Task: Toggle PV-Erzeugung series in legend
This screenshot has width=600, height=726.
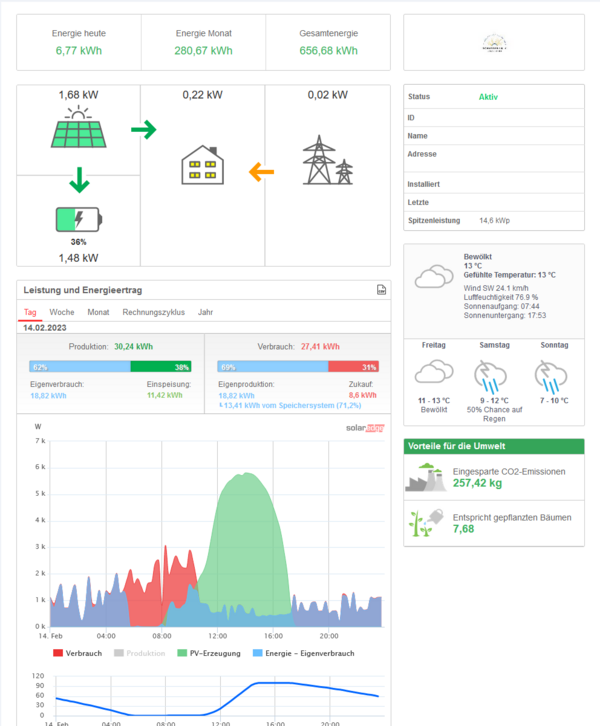Action: [209, 653]
